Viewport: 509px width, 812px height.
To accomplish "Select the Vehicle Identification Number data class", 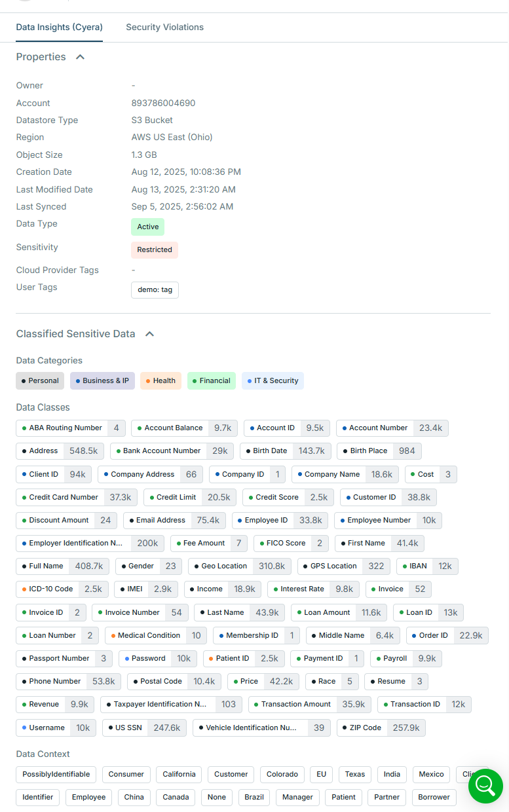I will point(261,728).
